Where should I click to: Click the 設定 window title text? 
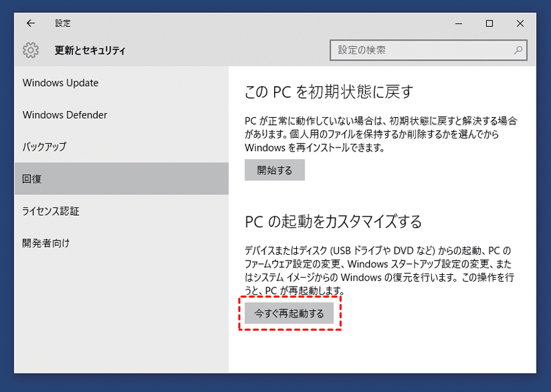pyautogui.click(x=63, y=23)
